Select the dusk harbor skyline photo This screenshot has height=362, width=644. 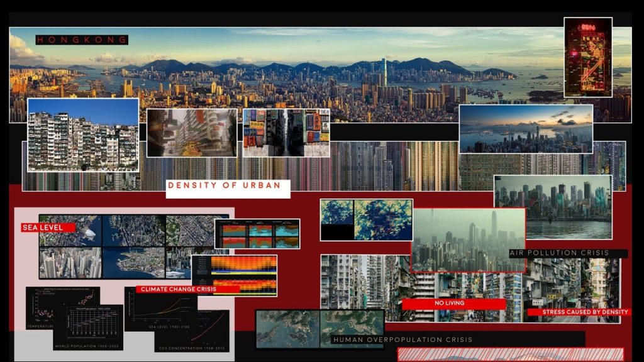pos(526,129)
